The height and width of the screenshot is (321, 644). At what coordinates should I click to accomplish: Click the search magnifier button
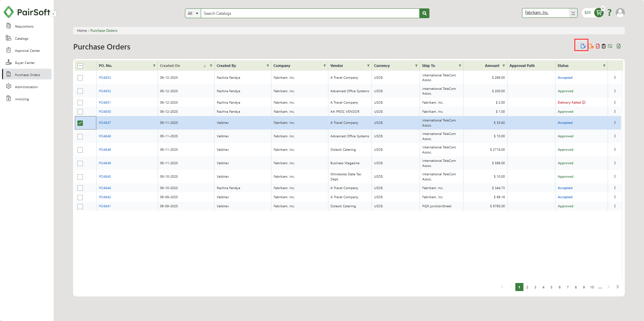click(424, 13)
